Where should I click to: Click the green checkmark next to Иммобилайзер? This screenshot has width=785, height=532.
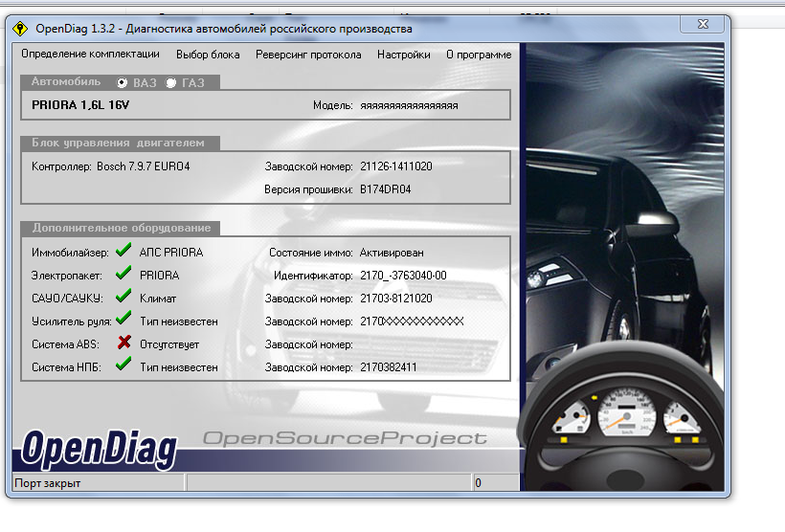click(x=123, y=250)
